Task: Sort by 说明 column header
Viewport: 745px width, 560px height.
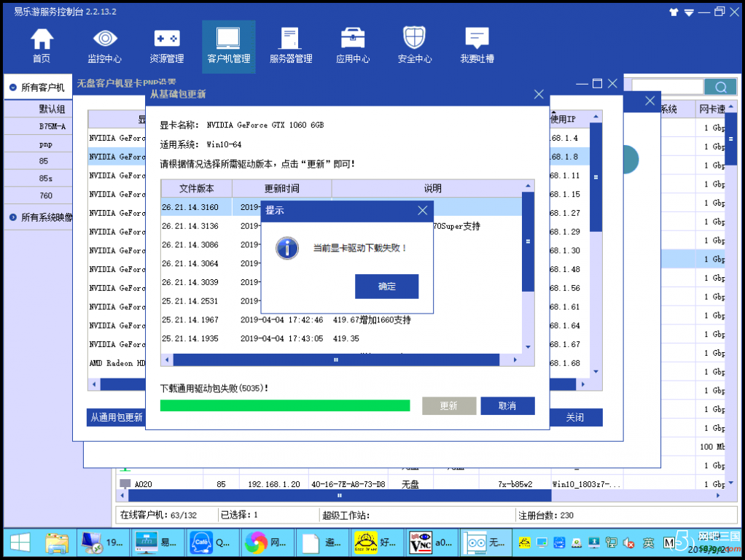Action: 432,188
